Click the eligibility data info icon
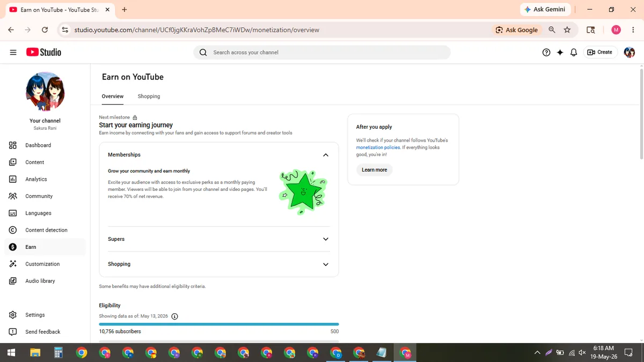 (x=174, y=316)
